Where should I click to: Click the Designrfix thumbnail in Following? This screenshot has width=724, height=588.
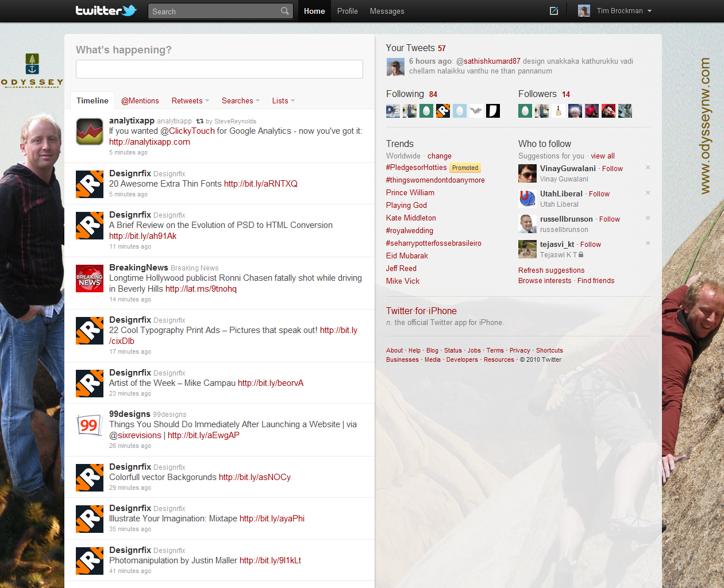(x=443, y=111)
